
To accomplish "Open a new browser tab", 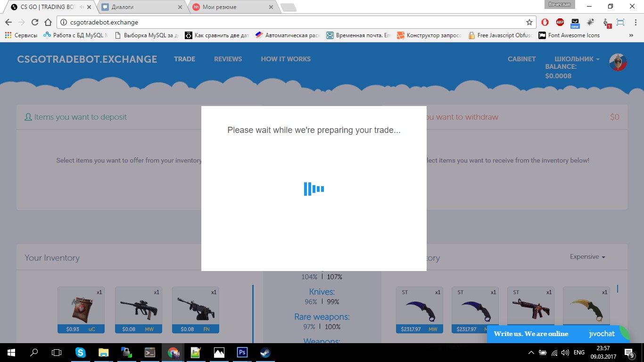I will (288, 7).
